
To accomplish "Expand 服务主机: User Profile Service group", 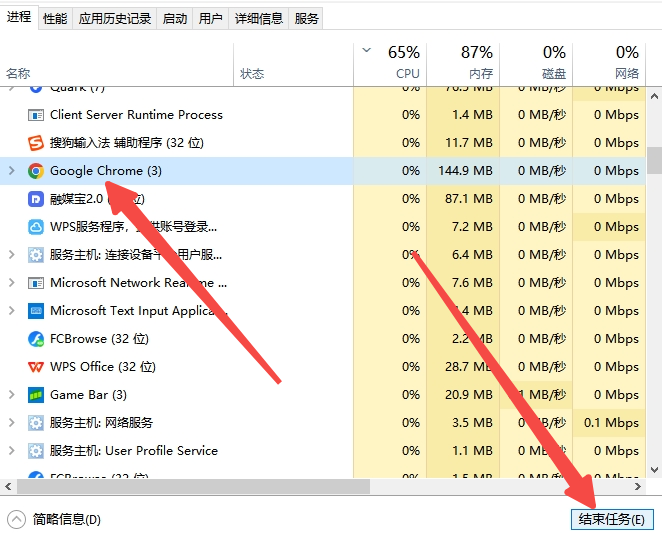I will click(12, 451).
